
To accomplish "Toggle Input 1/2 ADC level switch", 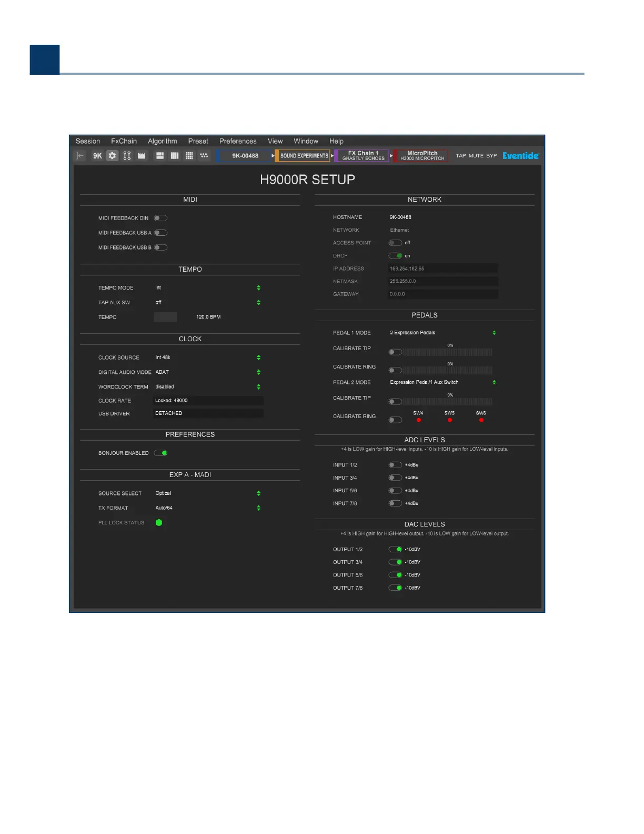I will pos(395,465).
